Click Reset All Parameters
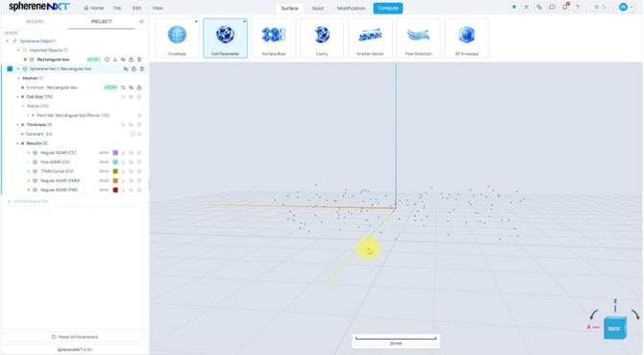The height and width of the screenshot is (355, 644). [75, 337]
